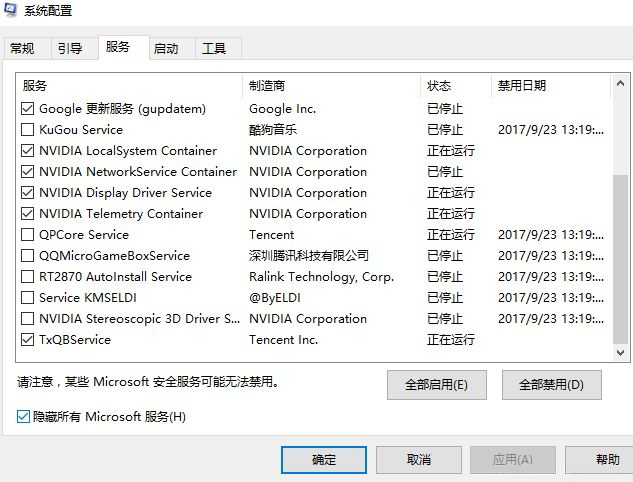Click QPCore Service status 正在运行

tap(451, 235)
